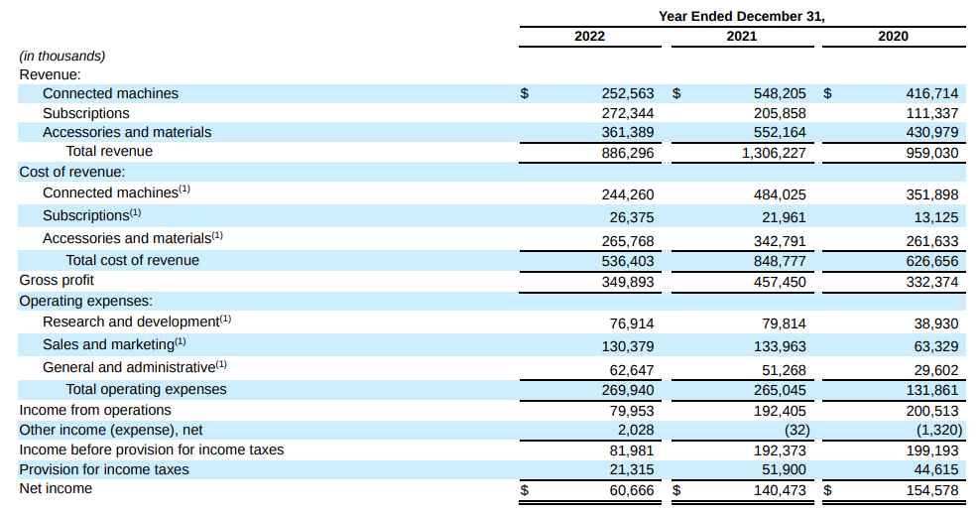Select total operating expenses 269,940
Screen dimensions: 980x514
[x=628, y=390]
